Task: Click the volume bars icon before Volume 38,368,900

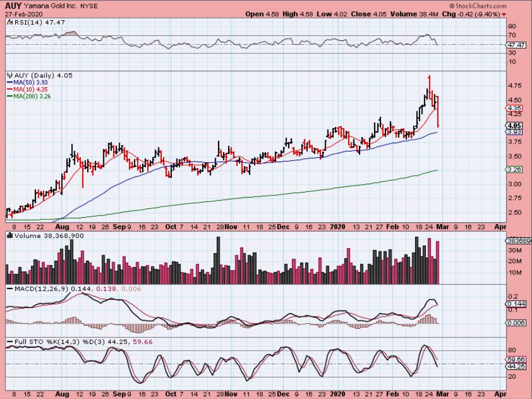Action: click(10, 236)
